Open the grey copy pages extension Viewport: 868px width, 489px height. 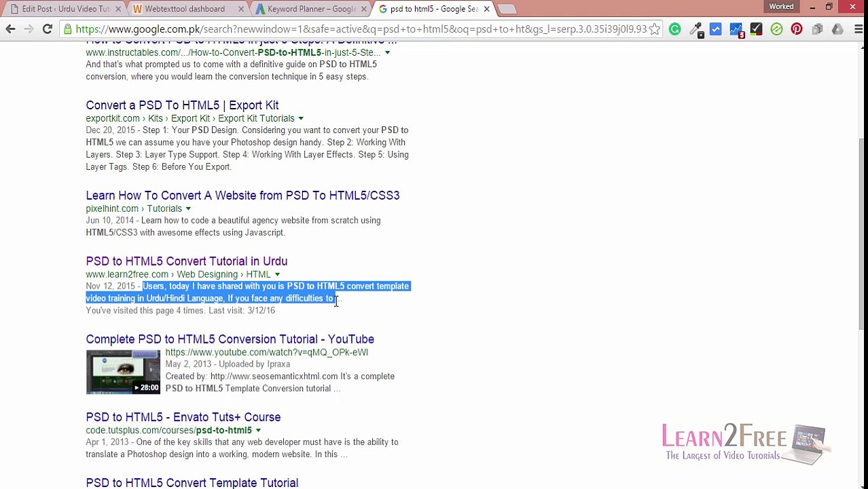pos(817,29)
